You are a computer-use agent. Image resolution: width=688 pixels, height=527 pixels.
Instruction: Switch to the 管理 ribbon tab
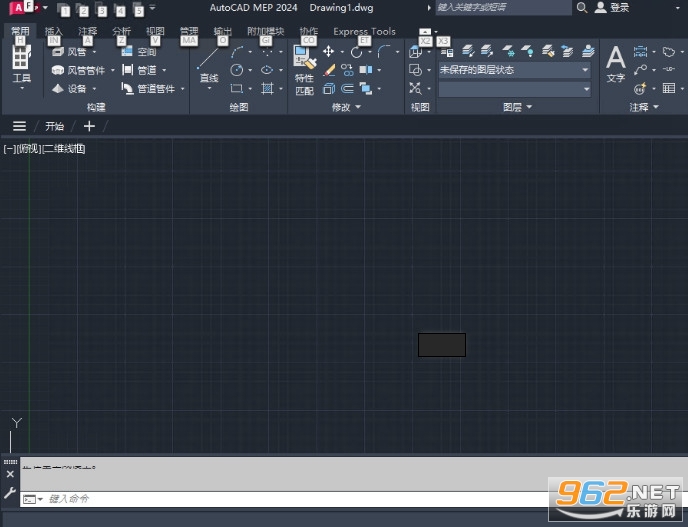tap(189, 31)
